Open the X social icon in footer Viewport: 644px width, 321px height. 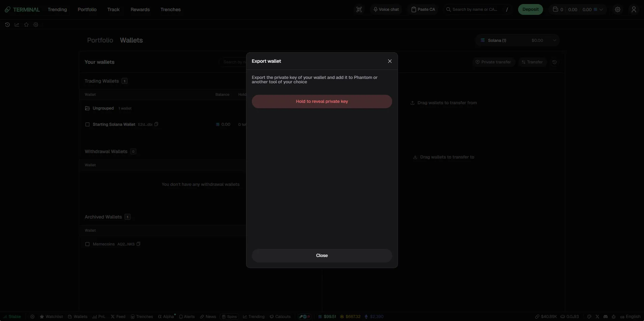pyautogui.click(x=597, y=317)
